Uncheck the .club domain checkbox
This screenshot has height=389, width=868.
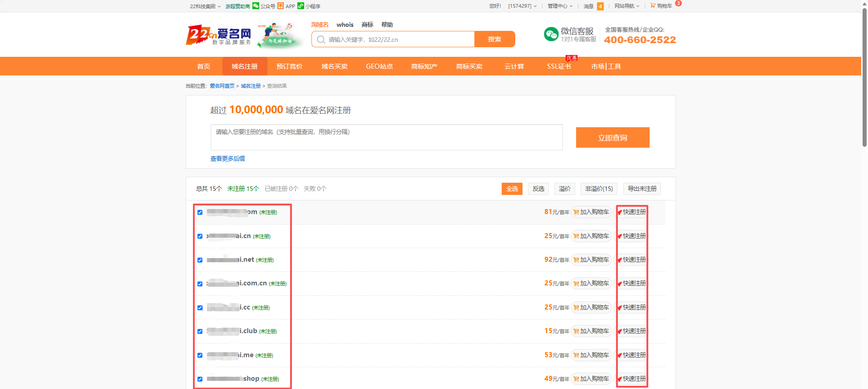click(200, 331)
